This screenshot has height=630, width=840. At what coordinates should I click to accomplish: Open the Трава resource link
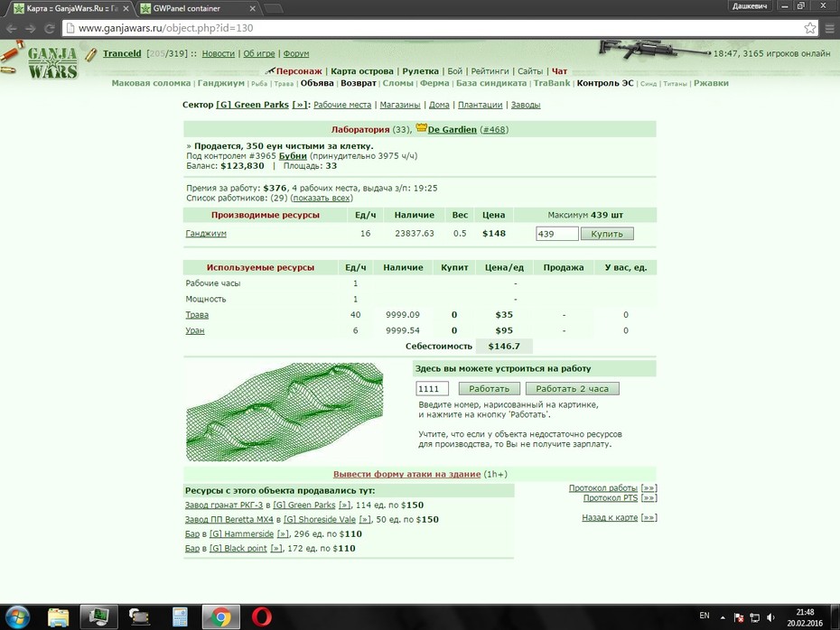click(x=197, y=315)
